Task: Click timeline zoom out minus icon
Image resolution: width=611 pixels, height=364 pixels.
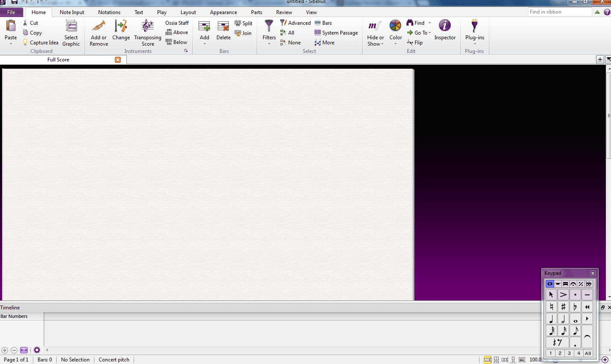Action: pos(14,350)
